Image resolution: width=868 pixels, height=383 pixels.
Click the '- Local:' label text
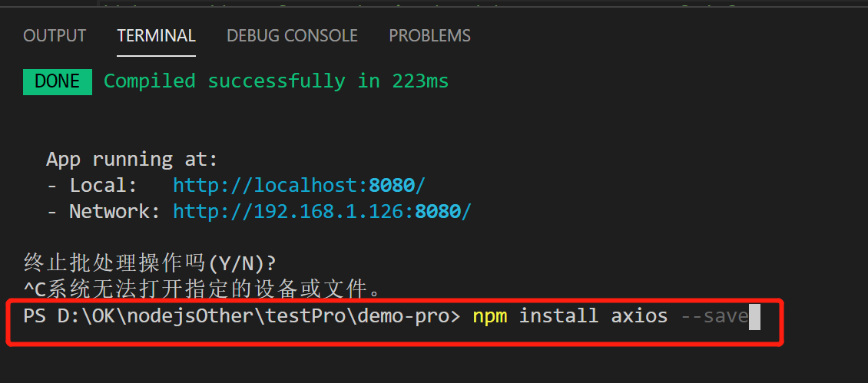tap(92, 185)
